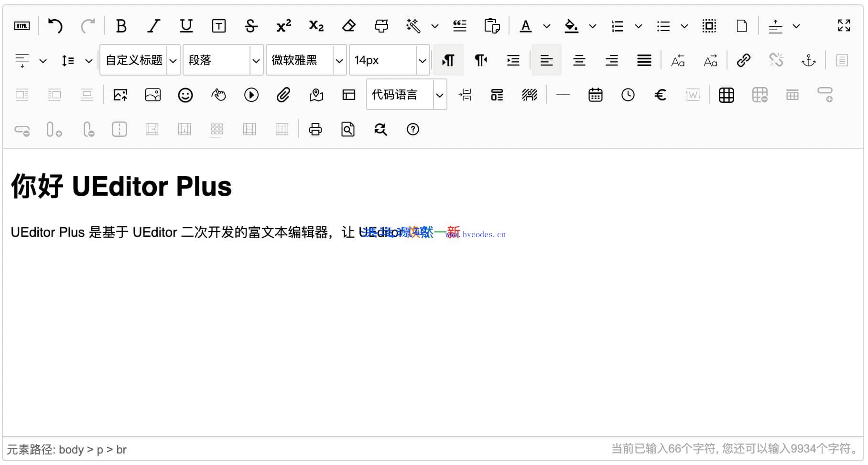Align text right
Viewport: 868px width, 465px height.
(x=612, y=60)
